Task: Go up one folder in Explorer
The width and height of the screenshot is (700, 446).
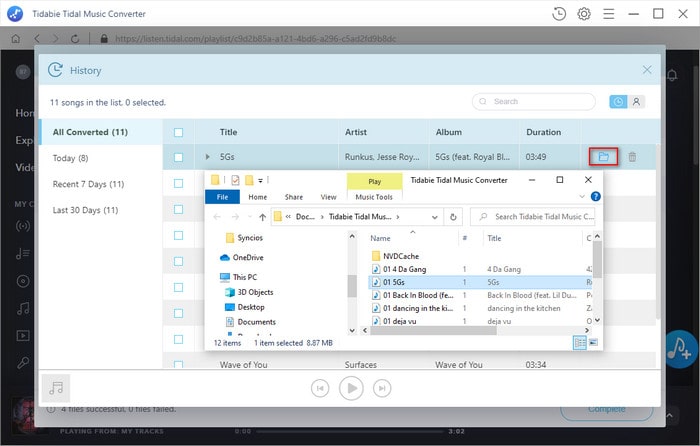Action: click(262, 217)
